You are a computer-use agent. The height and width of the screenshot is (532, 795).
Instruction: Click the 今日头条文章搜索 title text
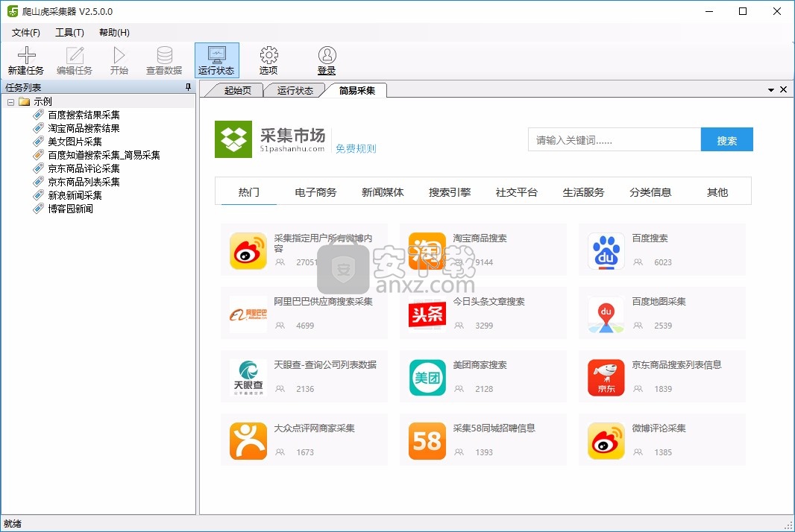pos(488,302)
